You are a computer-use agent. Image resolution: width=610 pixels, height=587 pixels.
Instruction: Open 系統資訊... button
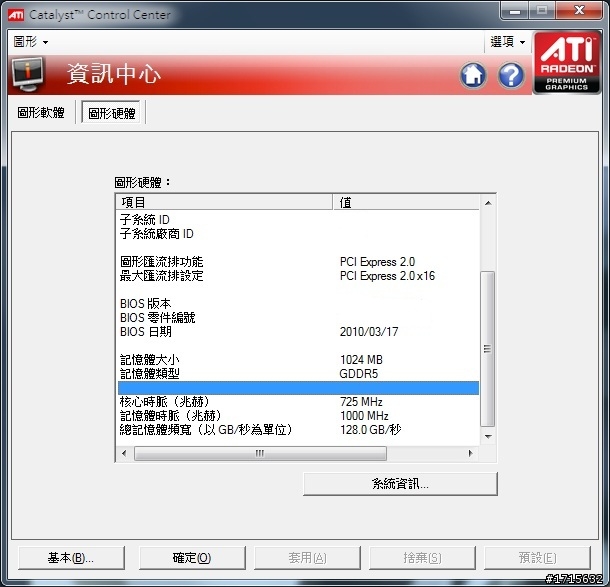(x=400, y=484)
